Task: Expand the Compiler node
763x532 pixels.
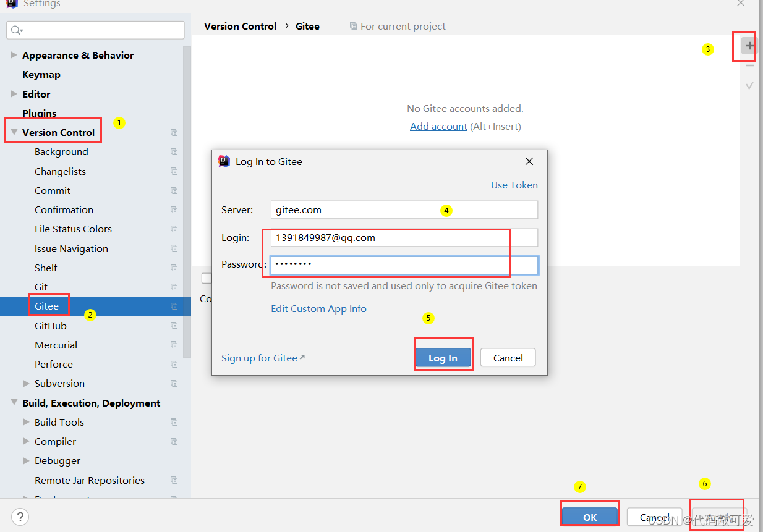Action: point(26,442)
